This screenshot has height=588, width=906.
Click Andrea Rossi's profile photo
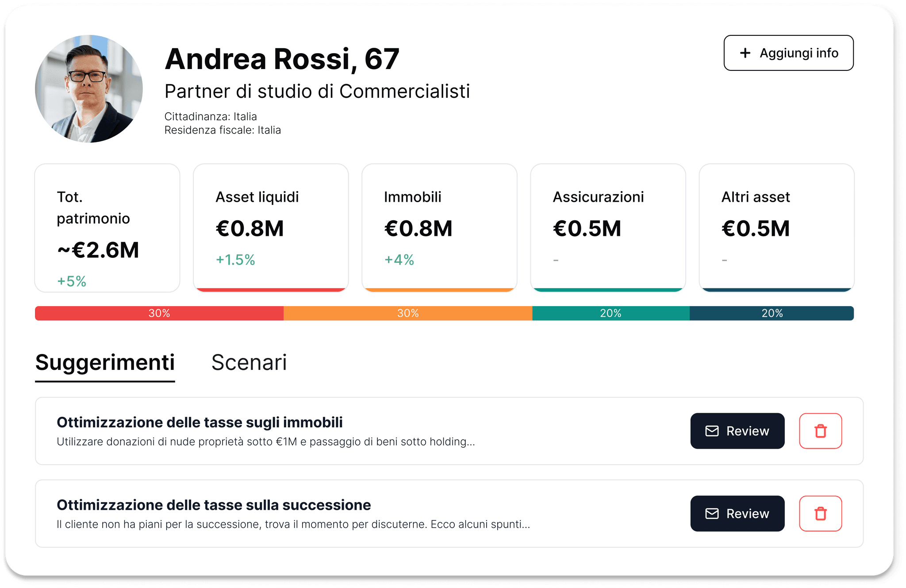tap(89, 89)
